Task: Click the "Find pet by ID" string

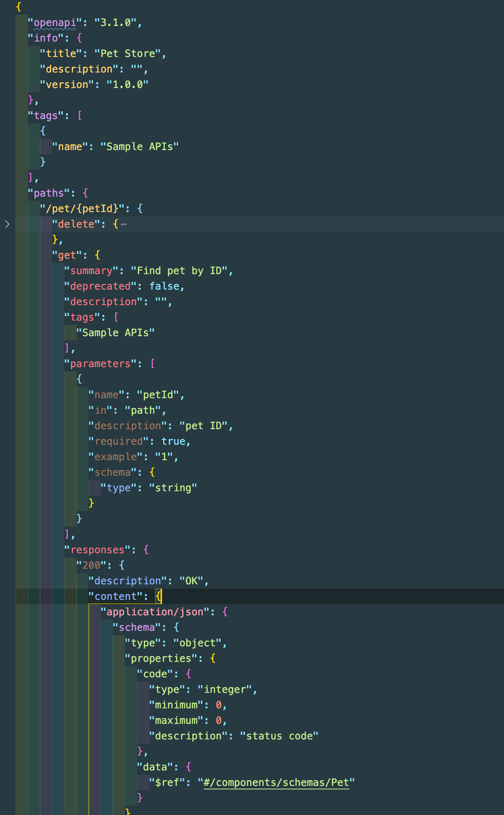Action: click(x=179, y=271)
